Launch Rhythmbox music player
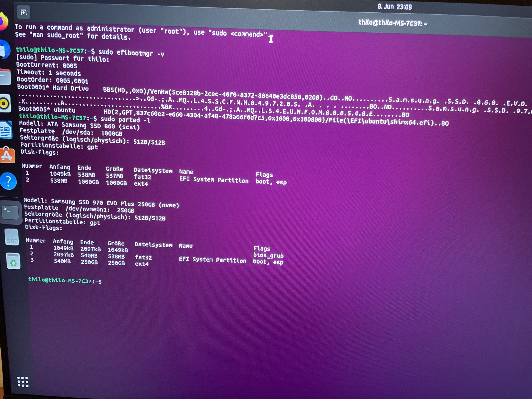This screenshot has height=399, width=532. 5,103
